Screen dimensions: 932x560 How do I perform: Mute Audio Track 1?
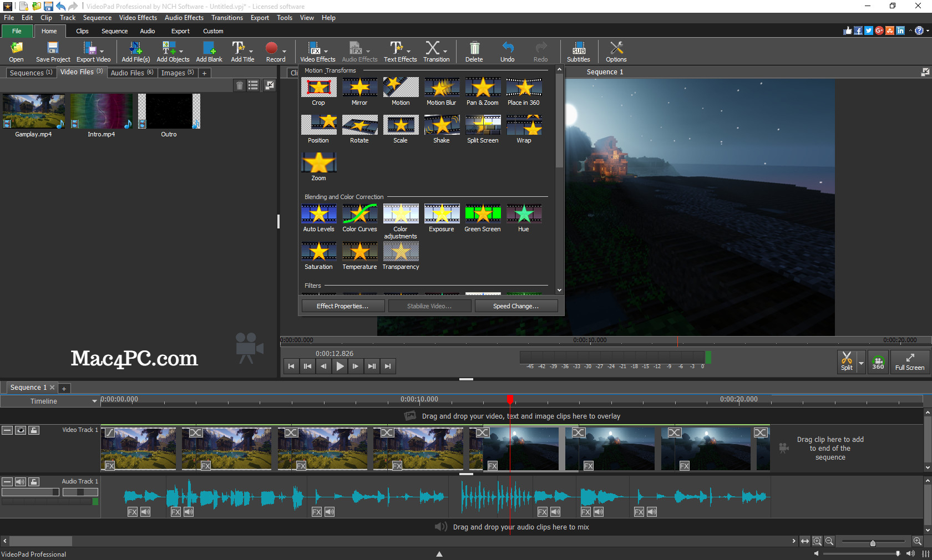21,482
